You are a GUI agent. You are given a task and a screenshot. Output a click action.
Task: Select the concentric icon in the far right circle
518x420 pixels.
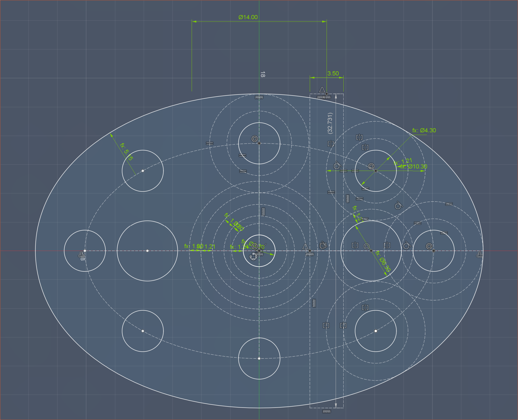[x=429, y=246]
